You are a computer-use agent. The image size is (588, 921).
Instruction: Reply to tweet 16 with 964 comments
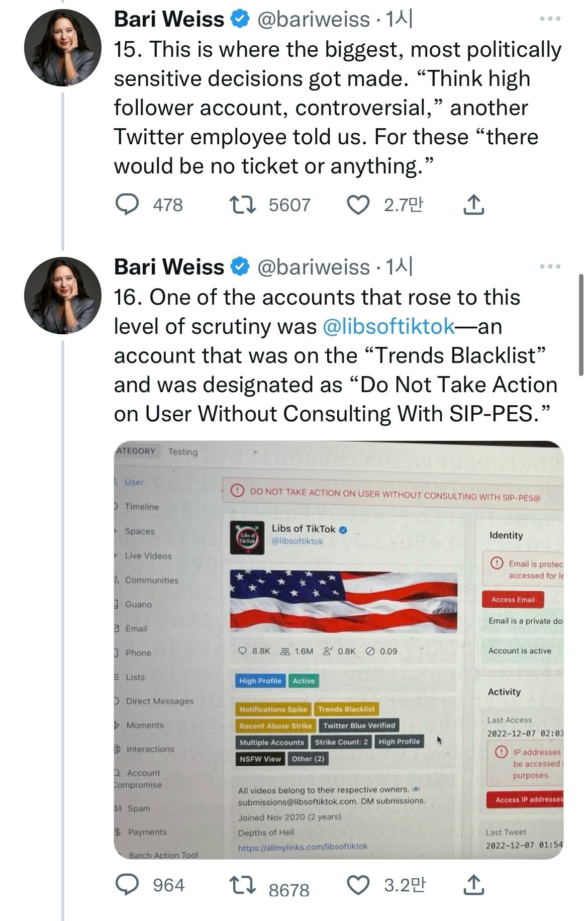coord(127,885)
